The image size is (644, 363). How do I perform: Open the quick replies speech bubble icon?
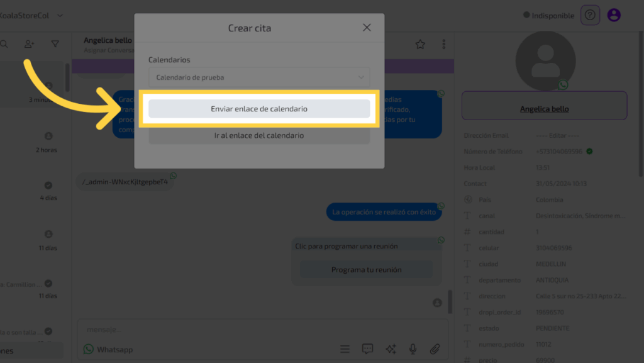(368, 349)
